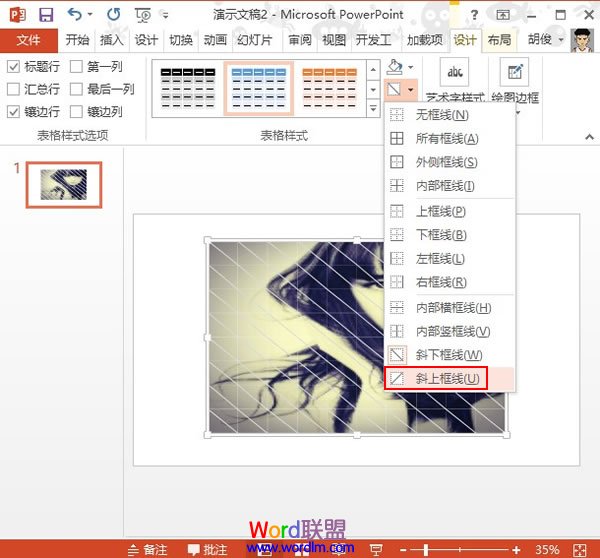Viewport: 600px width, 558px height.
Task: Click the PowerPoint logo icon
Action: [18, 15]
